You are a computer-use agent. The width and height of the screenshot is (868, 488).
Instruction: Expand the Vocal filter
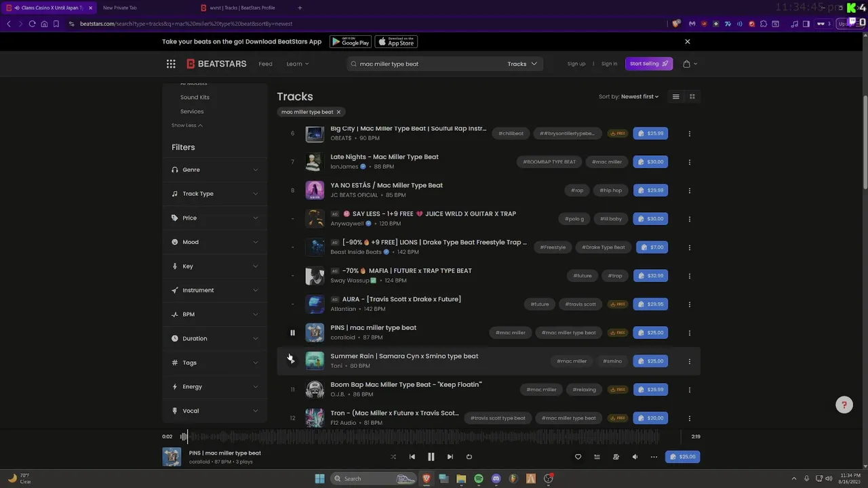point(215,411)
